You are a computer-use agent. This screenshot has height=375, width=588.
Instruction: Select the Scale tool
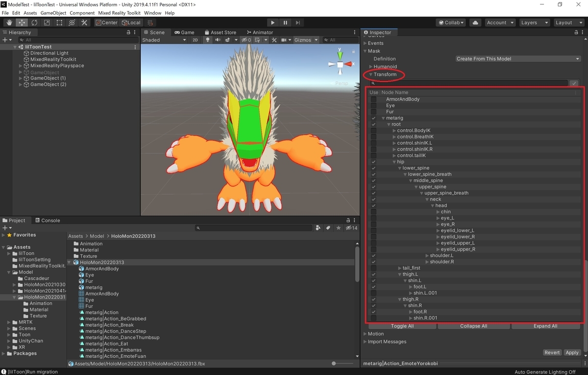(x=47, y=23)
